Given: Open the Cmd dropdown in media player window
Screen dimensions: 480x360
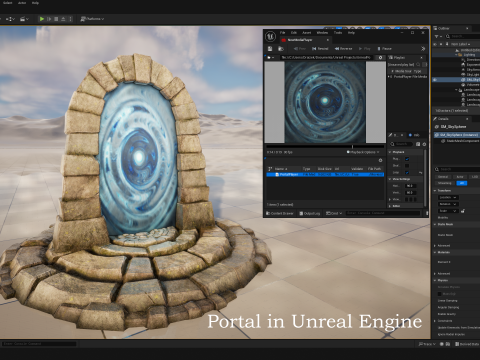Looking at the screenshot, I should (x=334, y=213).
